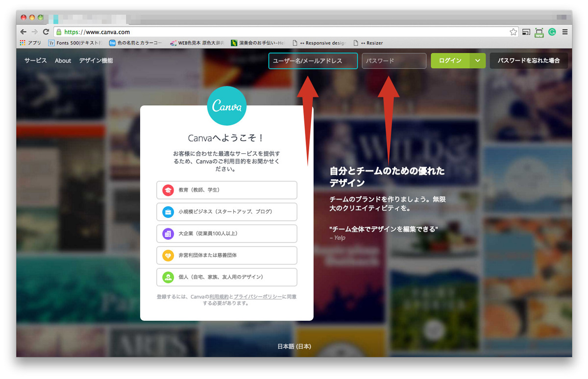Click the green person personal-use icon
Viewport: 588px width, 379px height.
click(168, 277)
